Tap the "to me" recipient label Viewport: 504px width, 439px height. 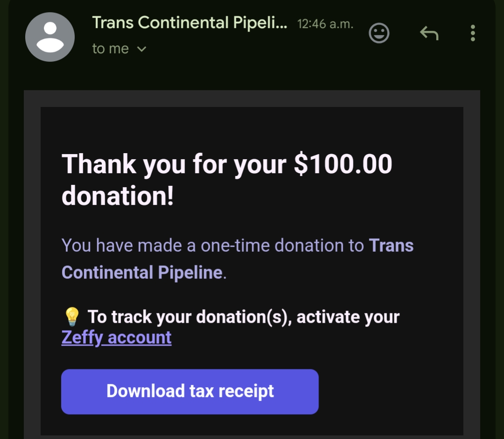(110, 49)
